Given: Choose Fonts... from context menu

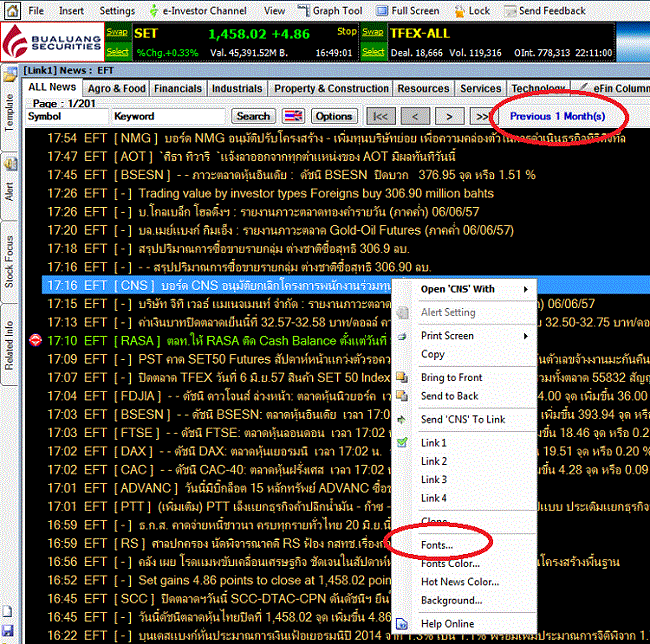Looking at the screenshot, I should (437, 545).
